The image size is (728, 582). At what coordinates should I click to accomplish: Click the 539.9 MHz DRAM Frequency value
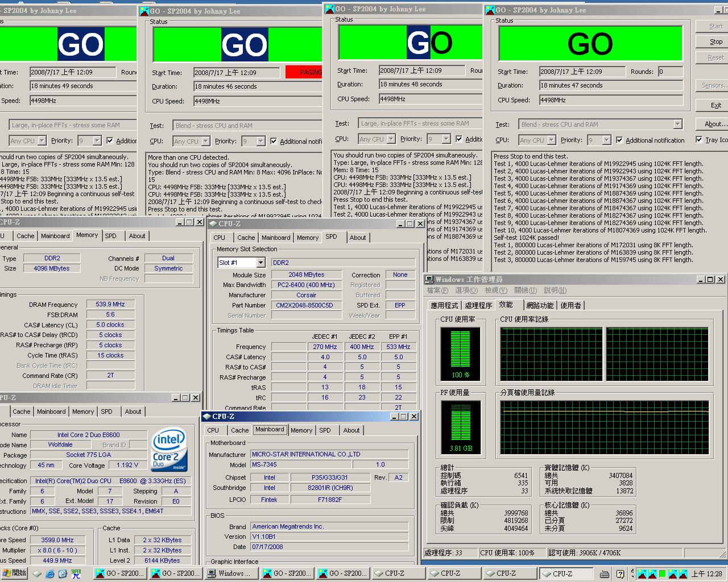click(x=110, y=305)
